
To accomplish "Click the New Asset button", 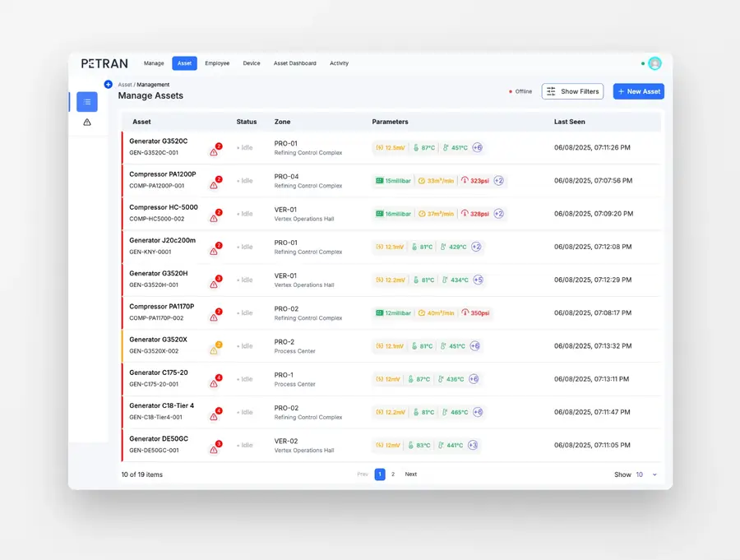I will [x=638, y=91].
